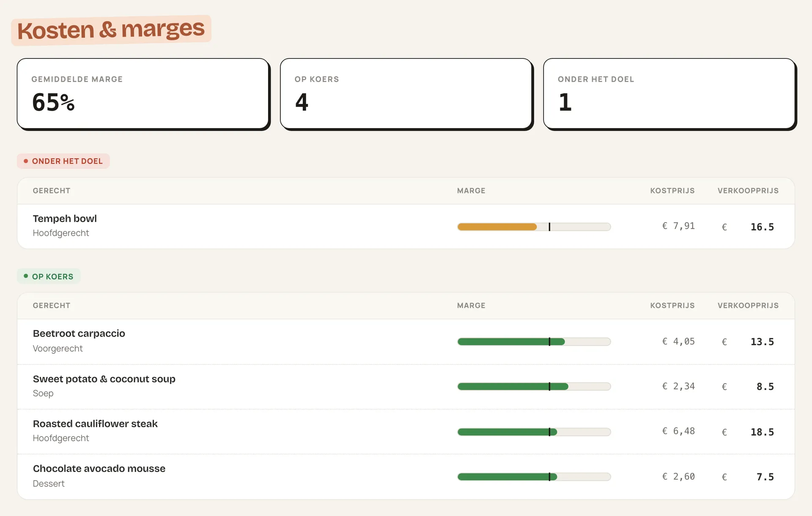Open the Tempeh bowl dish row
The height and width of the screenshot is (516, 812).
pos(406,227)
